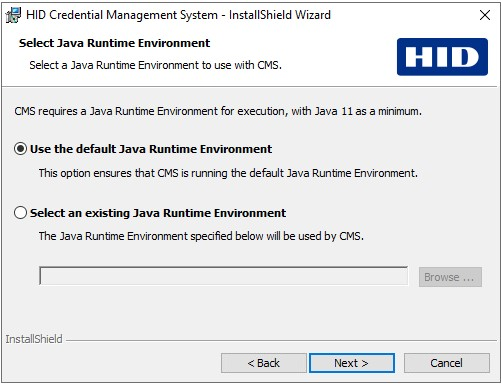The height and width of the screenshot is (384, 501).
Task: Click the blue HID logo
Action: 442,57
